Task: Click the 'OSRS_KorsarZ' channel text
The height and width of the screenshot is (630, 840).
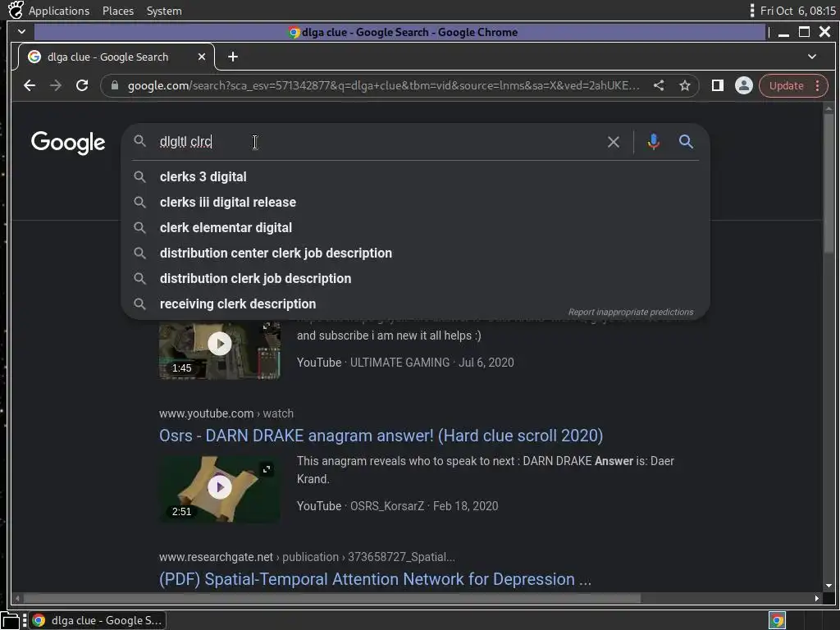Action: (x=387, y=506)
